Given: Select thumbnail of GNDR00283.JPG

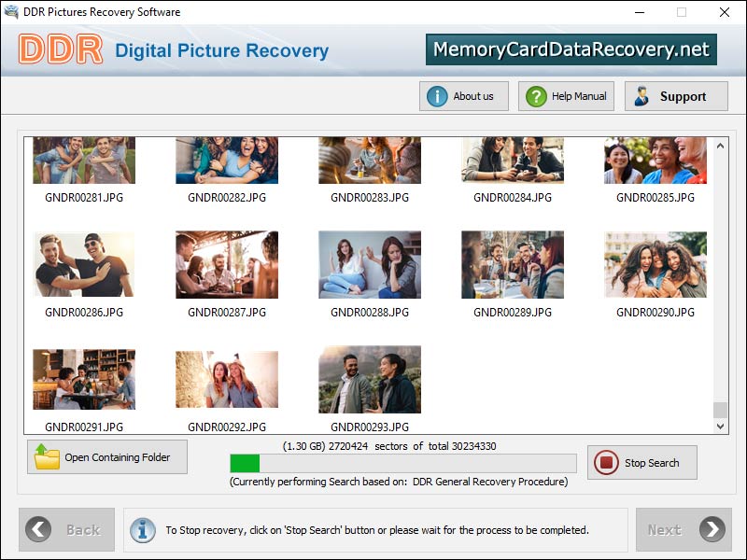Looking at the screenshot, I should point(370,161).
